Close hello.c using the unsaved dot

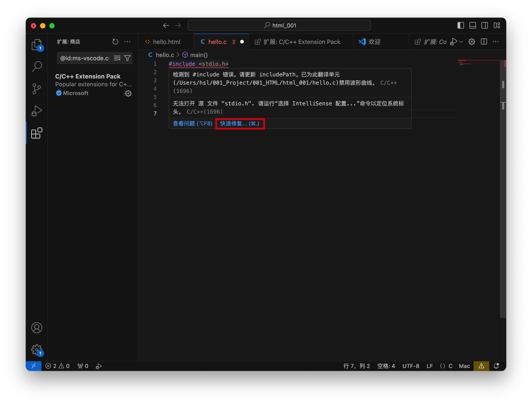point(242,42)
